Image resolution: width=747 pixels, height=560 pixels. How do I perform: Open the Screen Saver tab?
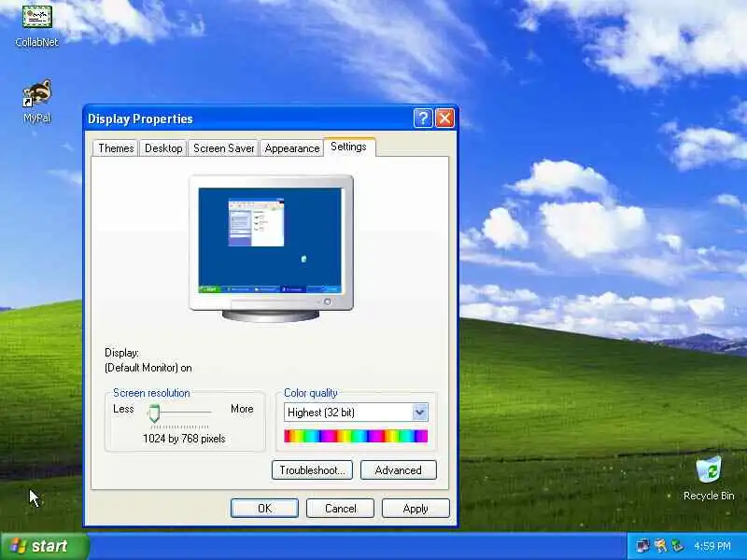(x=223, y=148)
